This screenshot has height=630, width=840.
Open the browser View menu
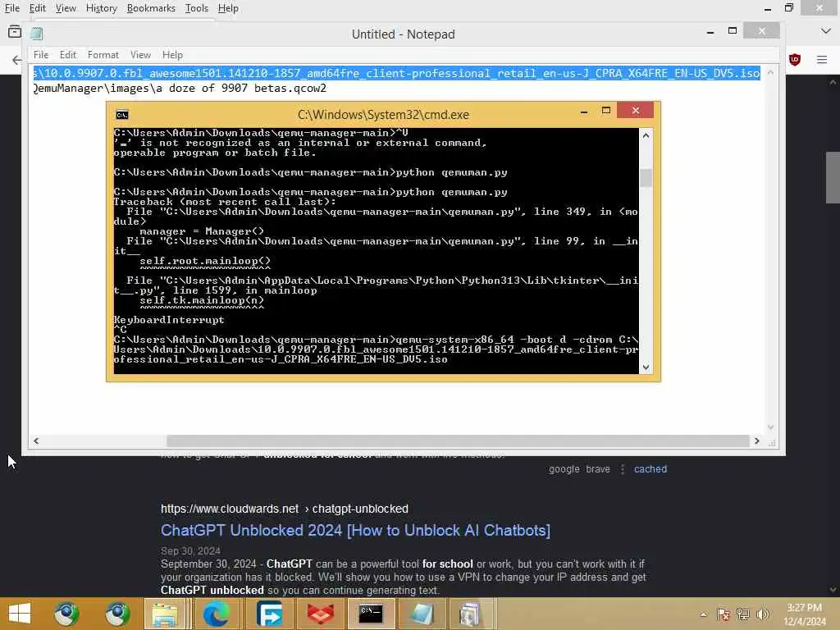point(66,8)
